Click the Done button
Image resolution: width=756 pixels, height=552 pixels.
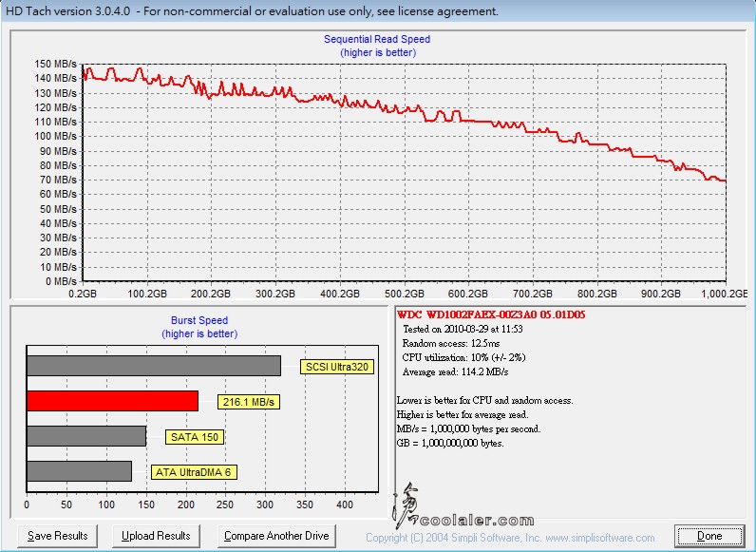coord(709,536)
